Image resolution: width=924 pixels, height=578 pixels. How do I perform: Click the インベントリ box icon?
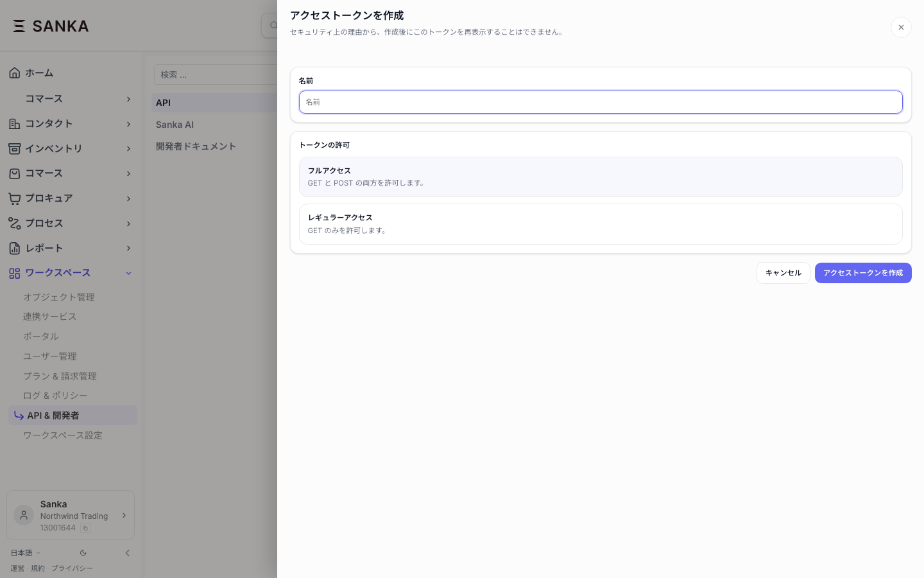[x=15, y=149]
